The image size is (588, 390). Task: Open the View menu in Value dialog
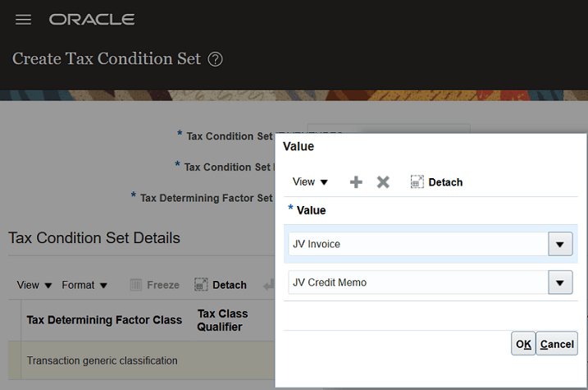click(310, 181)
